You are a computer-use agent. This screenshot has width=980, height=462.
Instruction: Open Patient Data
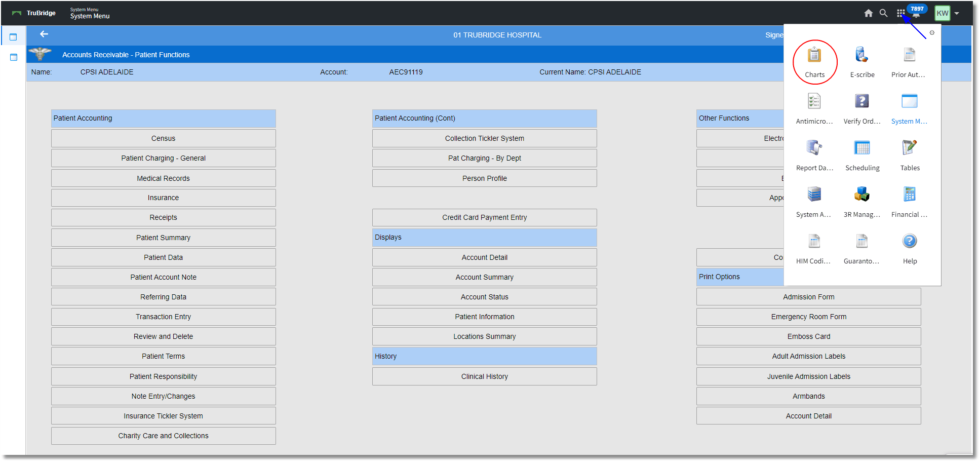163,257
